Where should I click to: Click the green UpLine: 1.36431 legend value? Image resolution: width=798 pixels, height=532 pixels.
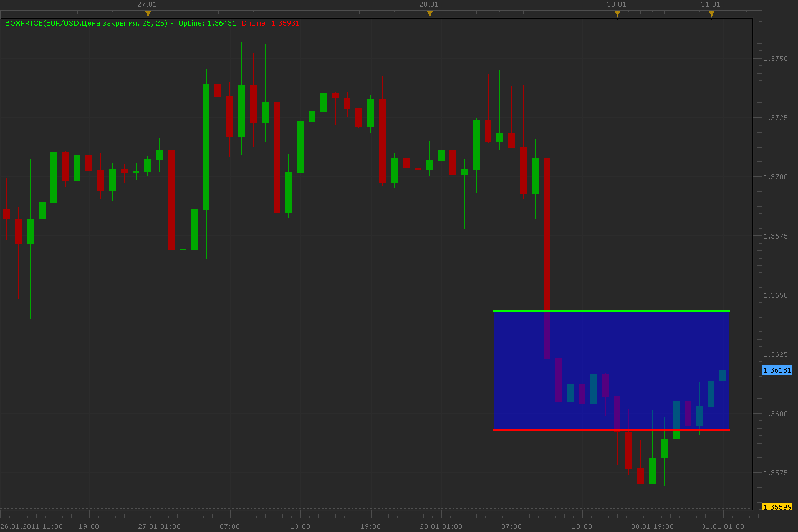coord(207,23)
